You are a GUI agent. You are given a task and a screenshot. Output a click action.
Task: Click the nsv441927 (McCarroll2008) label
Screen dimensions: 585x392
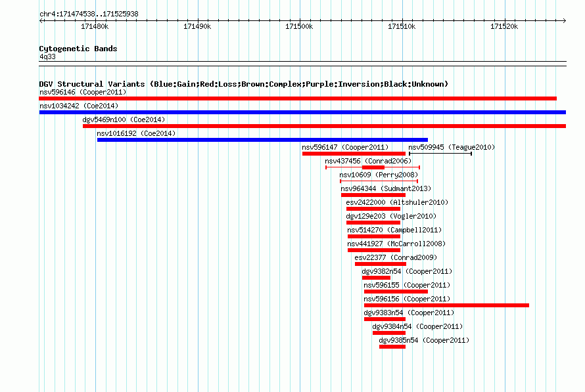click(x=396, y=244)
